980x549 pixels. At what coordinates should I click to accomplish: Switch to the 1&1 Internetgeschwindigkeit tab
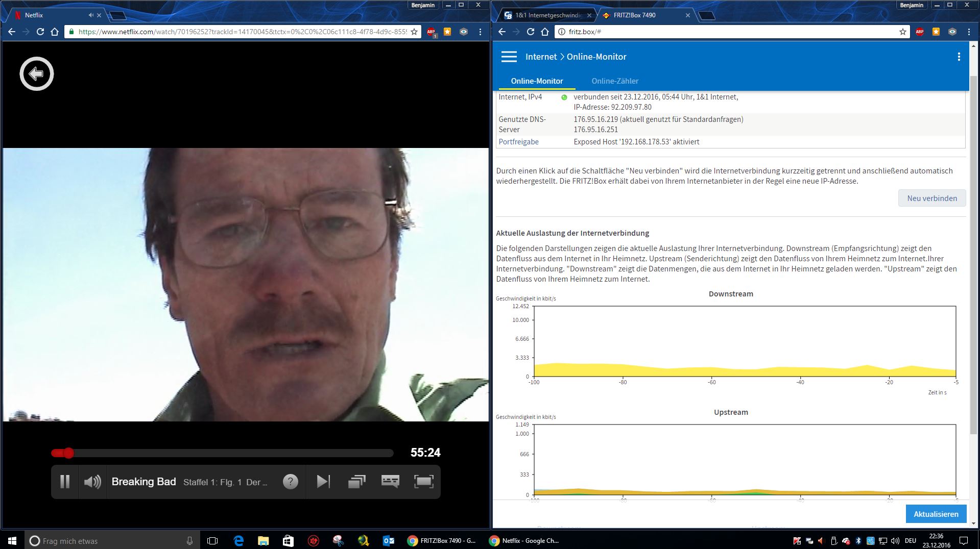point(547,15)
